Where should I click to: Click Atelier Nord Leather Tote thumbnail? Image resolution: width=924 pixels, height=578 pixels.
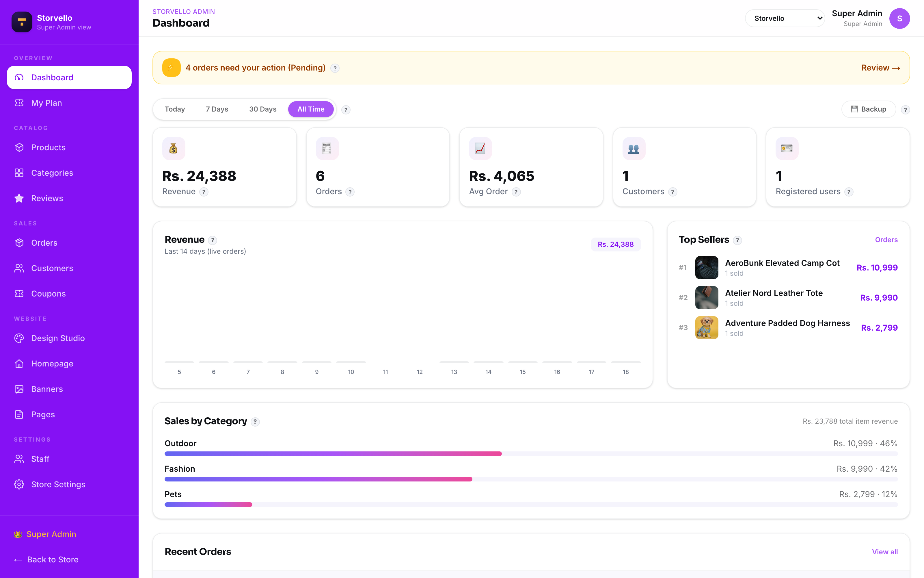707,298
